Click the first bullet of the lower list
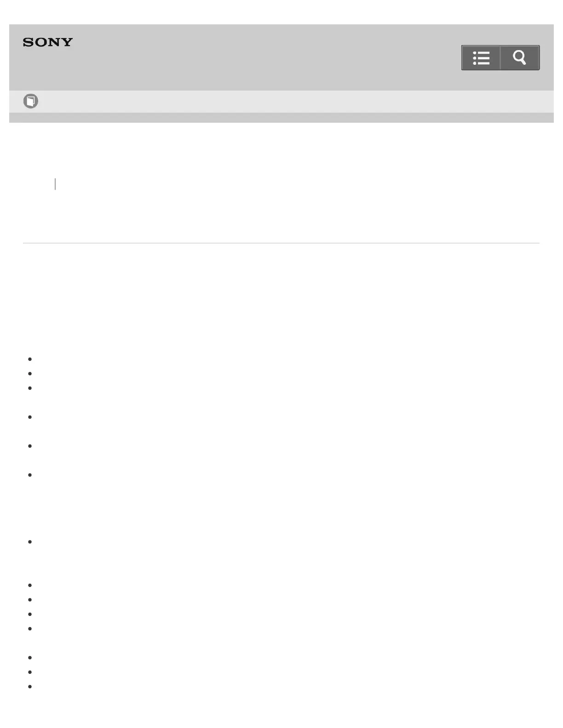The image size is (563, 728). tap(29, 585)
